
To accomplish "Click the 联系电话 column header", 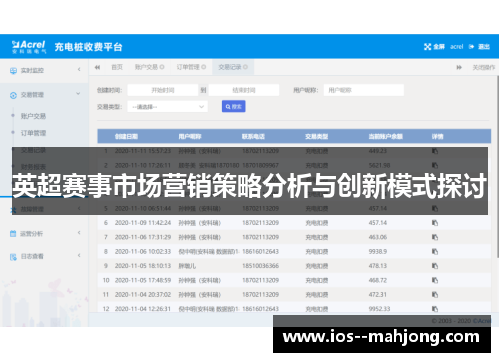I will pyautogui.click(x=253, y=136).
